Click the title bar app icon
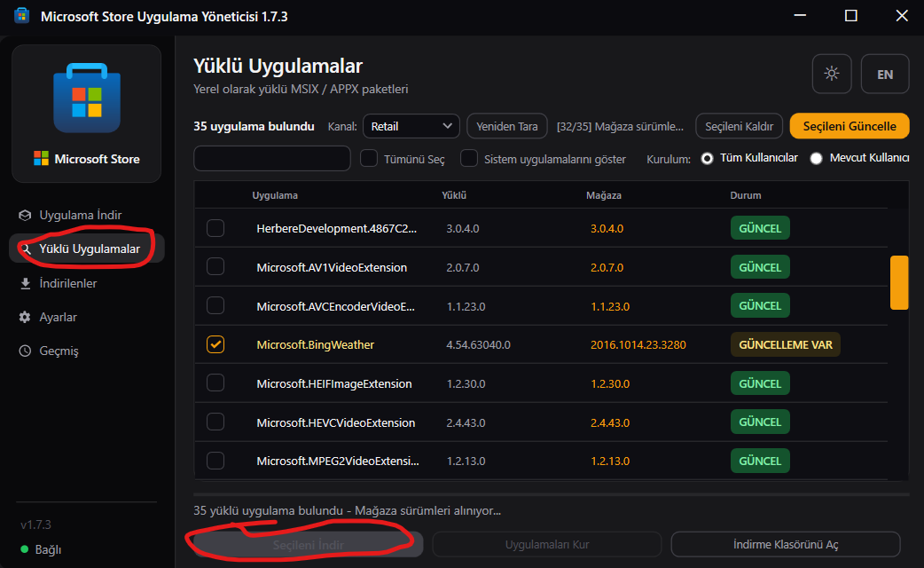Screen dimensions: 924x568 (22, 16)
